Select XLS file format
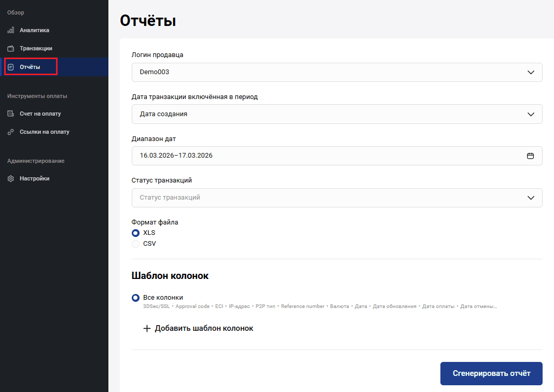The image size is (554, 392). tap(136, 233)
